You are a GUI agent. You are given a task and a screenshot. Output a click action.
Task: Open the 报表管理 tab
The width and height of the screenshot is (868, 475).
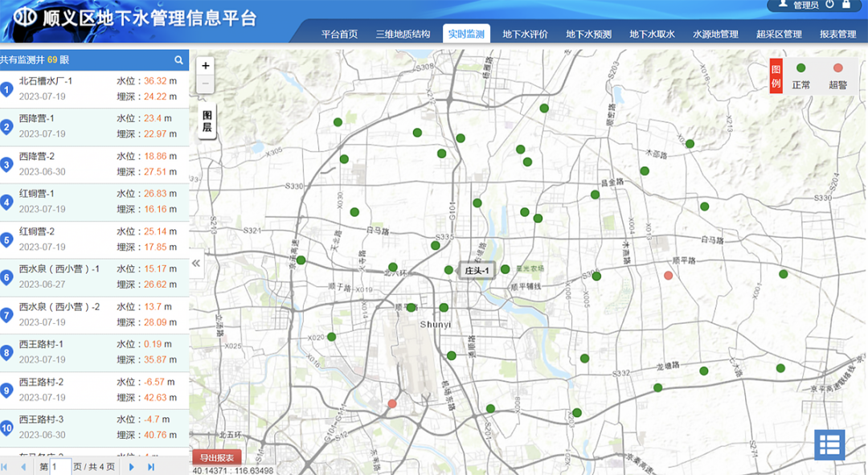(x=837, y=35)
